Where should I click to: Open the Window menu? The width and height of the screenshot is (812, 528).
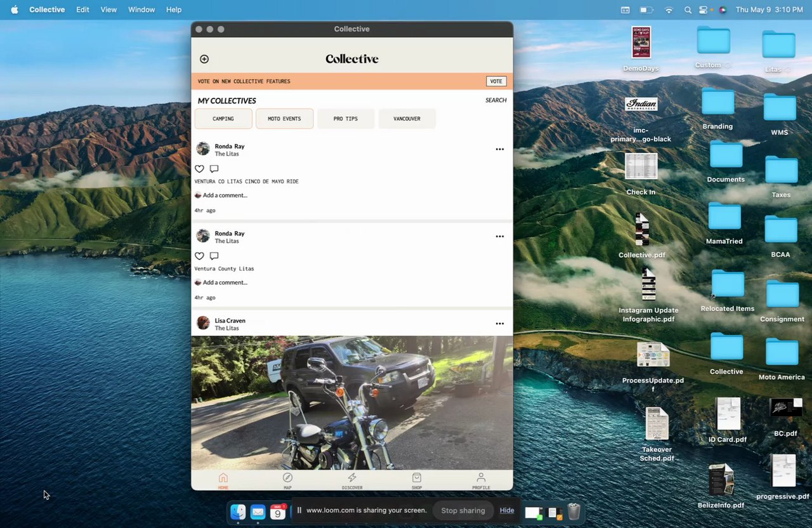[x=141, y=10]
